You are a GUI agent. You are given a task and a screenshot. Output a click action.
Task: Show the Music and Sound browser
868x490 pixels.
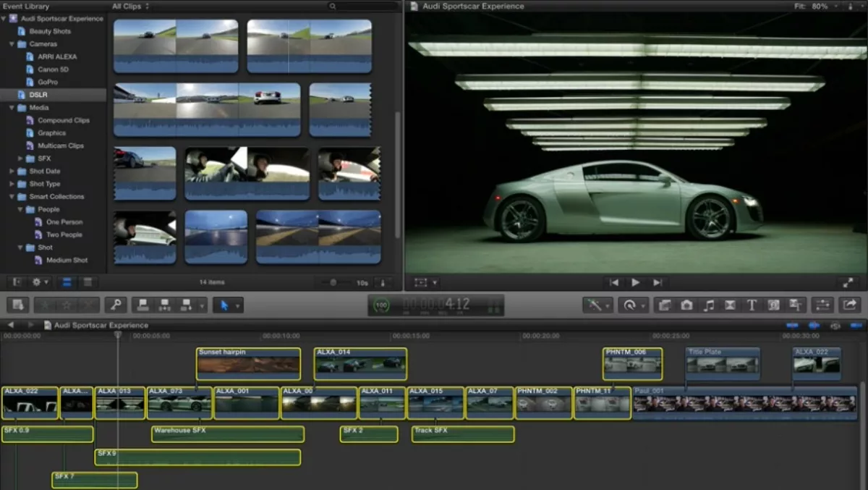pos(708,305)
